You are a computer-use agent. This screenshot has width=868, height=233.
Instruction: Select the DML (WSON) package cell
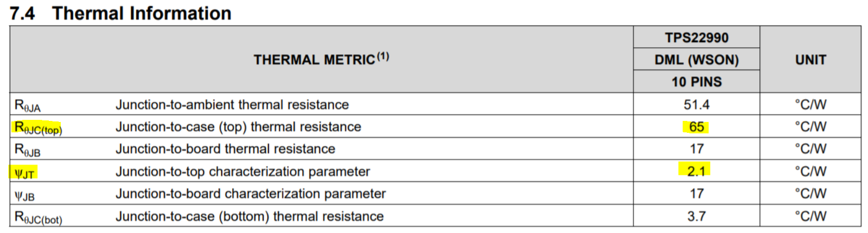coord(697,60)
